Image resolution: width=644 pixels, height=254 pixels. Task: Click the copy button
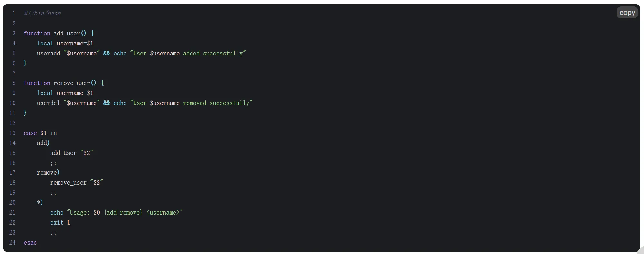[627, 13]
